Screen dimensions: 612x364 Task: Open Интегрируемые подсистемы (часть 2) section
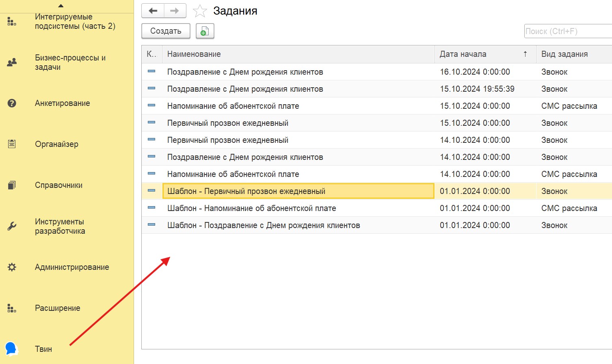pos(75,22)
